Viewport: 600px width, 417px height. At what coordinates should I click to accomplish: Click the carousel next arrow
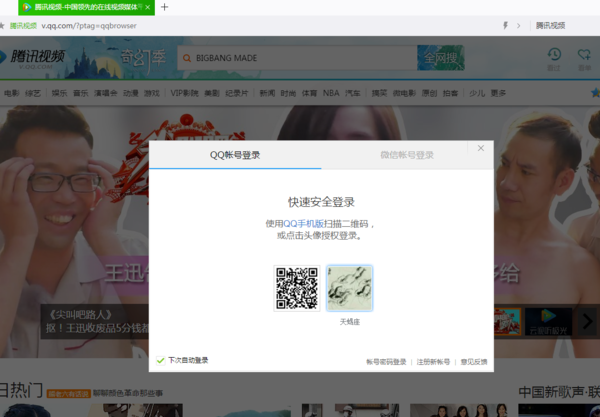click(x=587, y=321)
